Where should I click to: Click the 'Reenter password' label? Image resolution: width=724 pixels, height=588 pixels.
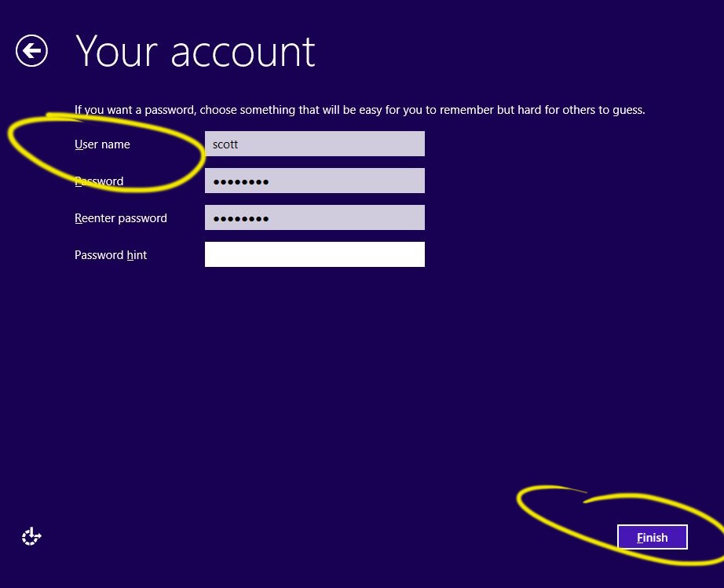click(120, 218)
